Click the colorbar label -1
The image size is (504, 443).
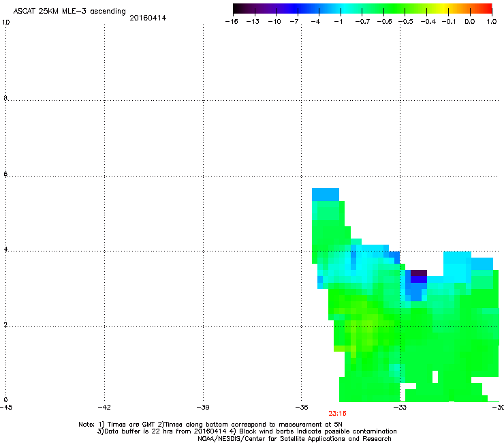point(338,22)
